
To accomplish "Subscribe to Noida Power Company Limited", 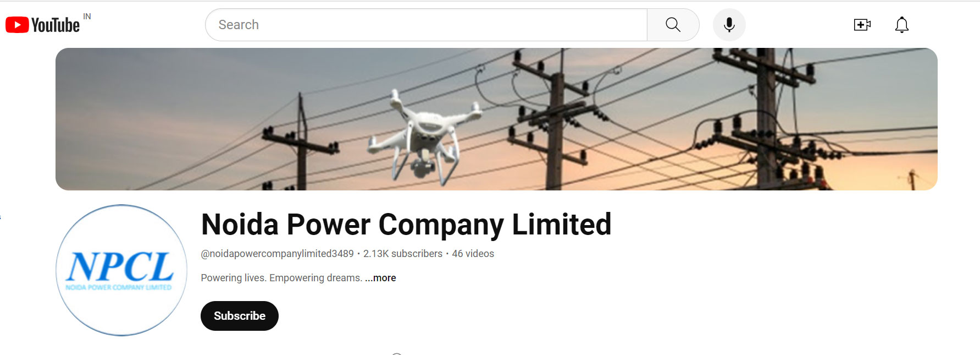I will (x=240, y=316).
